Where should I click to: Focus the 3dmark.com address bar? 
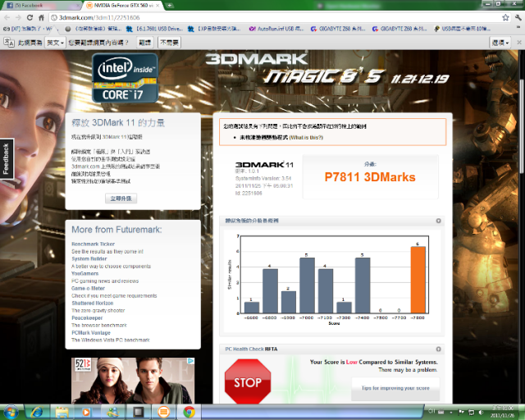(x=275, y=18)
